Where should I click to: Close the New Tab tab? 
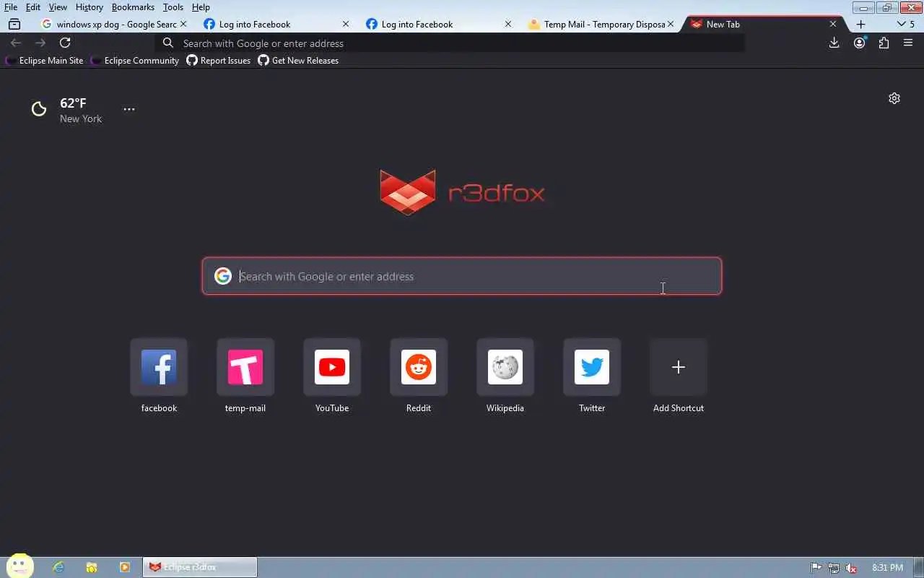click(833, 24)
